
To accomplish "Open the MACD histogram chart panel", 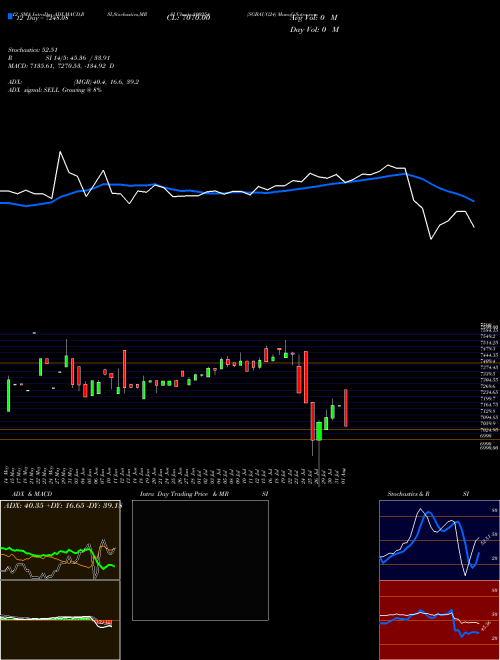I will point(60,620).
